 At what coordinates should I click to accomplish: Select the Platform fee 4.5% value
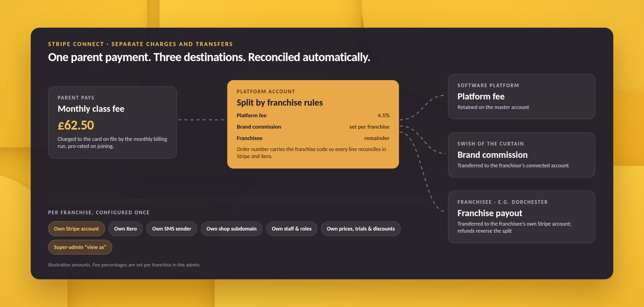tap(383, 115)
